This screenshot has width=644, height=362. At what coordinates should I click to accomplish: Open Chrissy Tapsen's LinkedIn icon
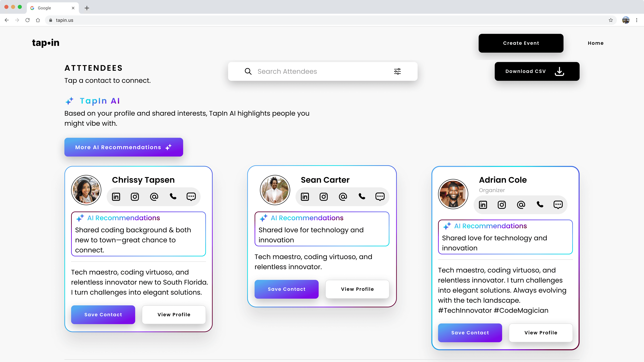(116, 197)
